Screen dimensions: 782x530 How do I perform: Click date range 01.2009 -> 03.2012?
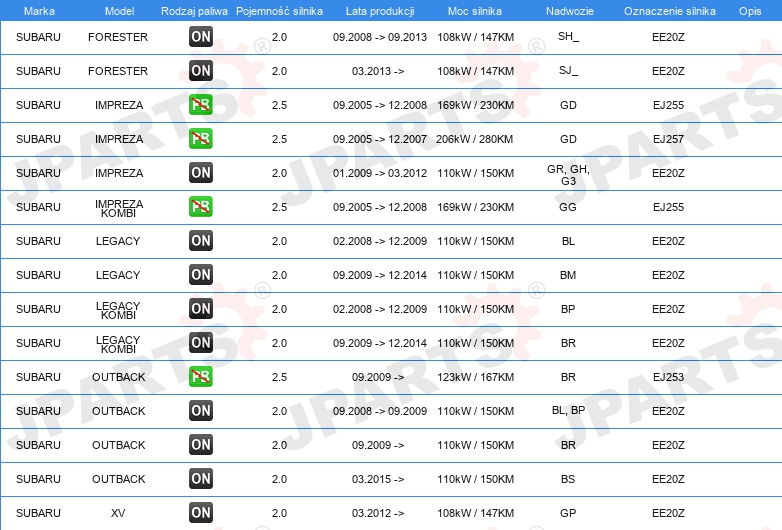coord(380,173)
